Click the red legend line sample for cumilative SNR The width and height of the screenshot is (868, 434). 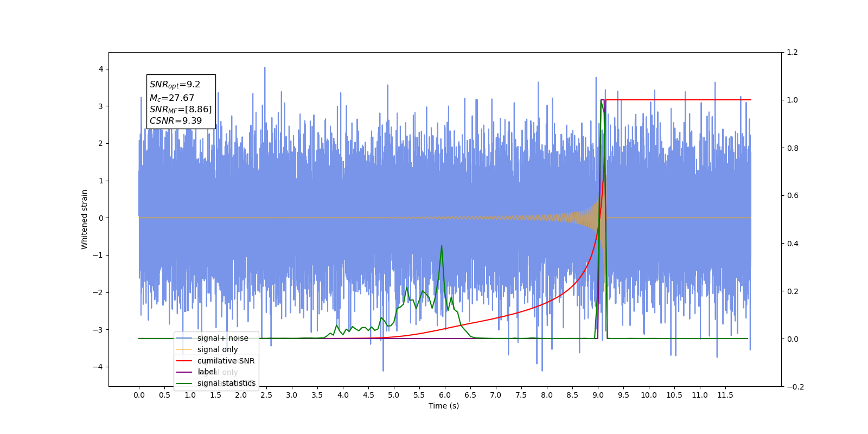click(x=184, y=361)
